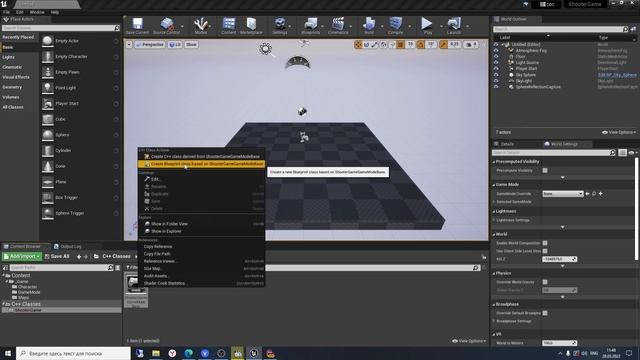Select Plane in Place Actors

[x=80, y=182]
